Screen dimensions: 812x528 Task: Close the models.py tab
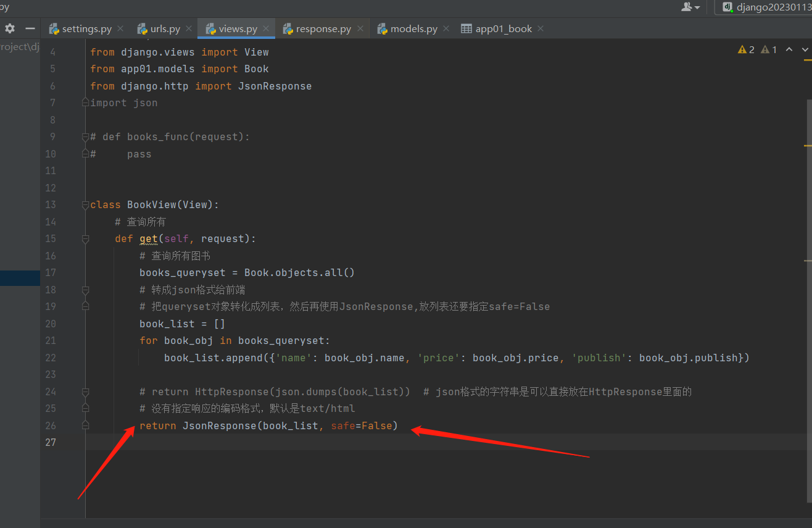pyautogui.click(x=446, y=28)
